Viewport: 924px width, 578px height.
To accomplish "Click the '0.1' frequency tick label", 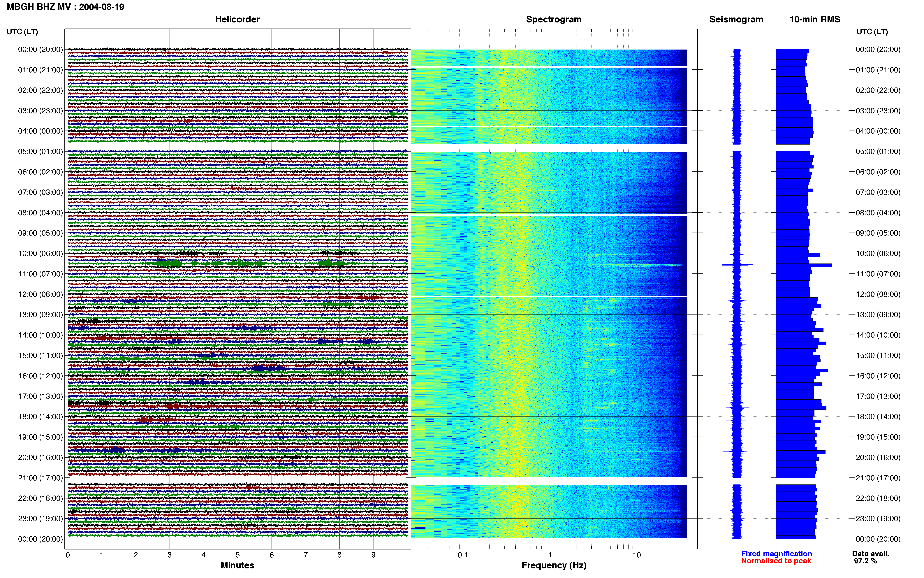I will point(463,555).
